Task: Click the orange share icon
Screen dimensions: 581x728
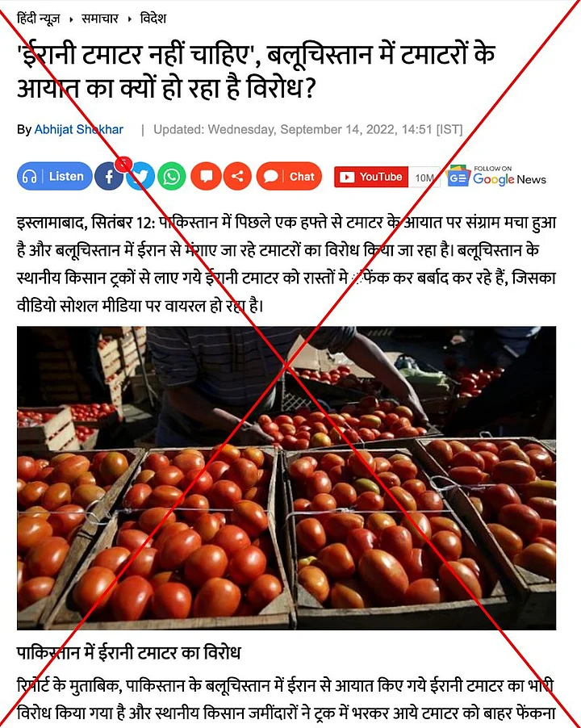Action: coord(237,177)
